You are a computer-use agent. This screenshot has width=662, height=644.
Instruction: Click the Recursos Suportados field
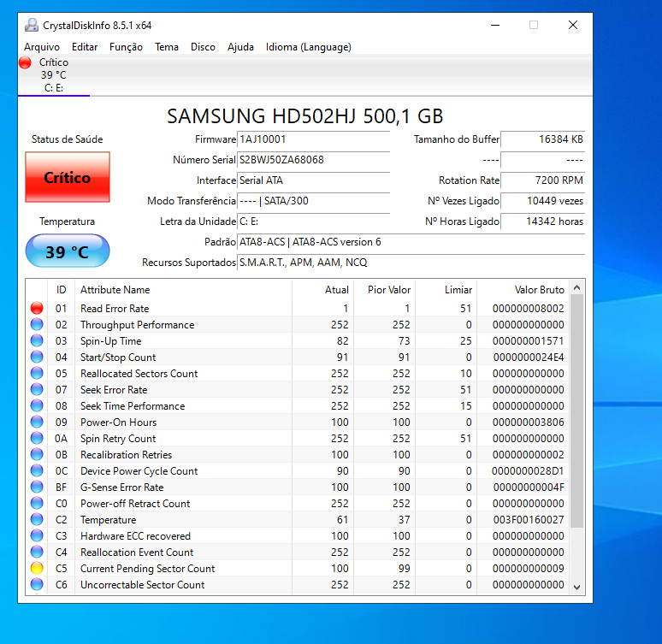coord(411,263)
